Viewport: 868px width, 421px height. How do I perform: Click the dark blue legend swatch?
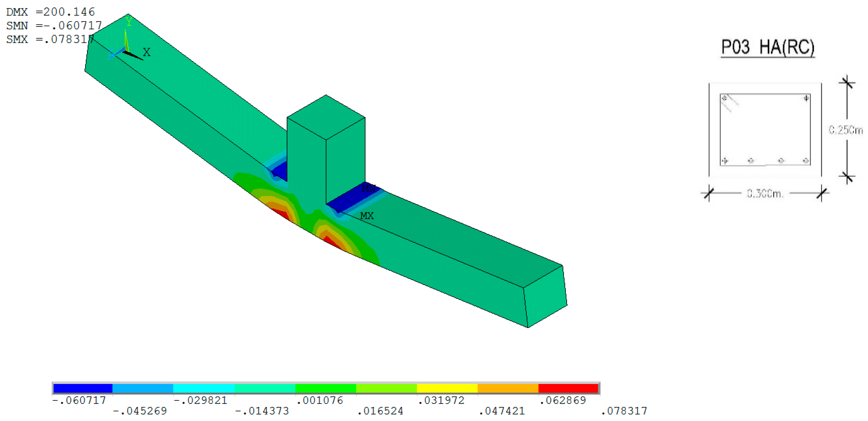pyautogui.click(x=83, y=388)
